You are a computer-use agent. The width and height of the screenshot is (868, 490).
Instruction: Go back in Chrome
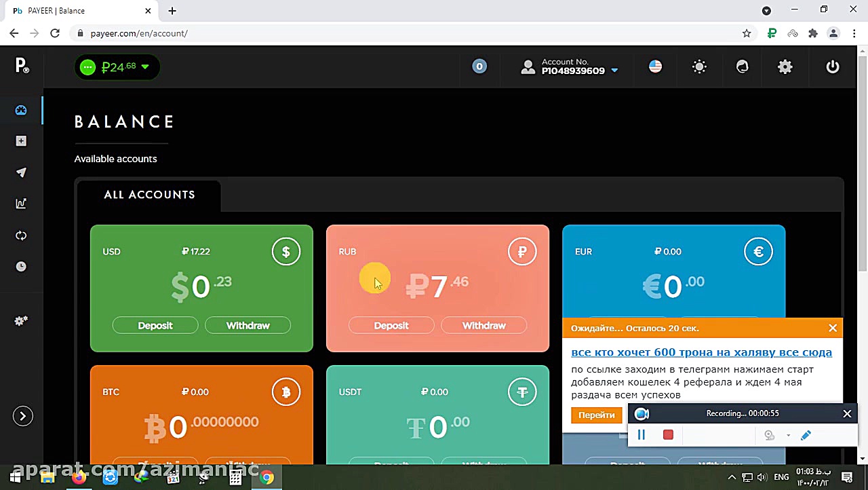[x=14, y=33]
